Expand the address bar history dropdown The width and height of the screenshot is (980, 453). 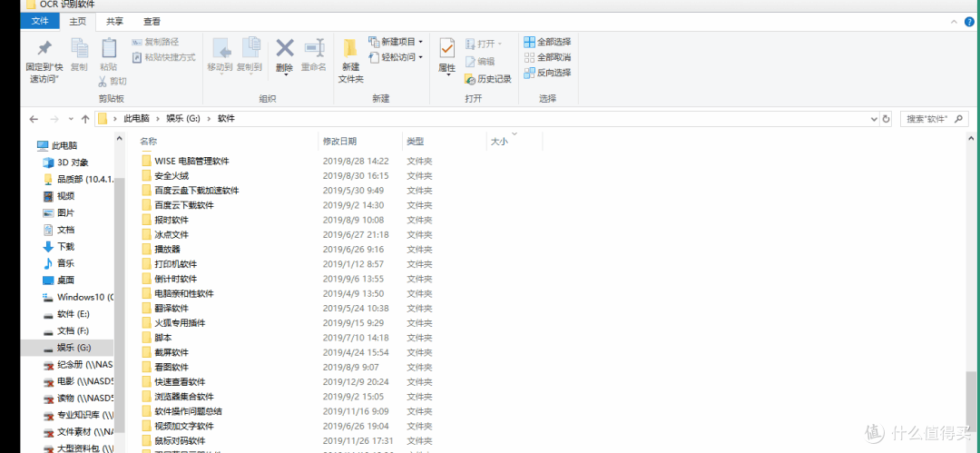pyautogui.click(x=873, y=118)
